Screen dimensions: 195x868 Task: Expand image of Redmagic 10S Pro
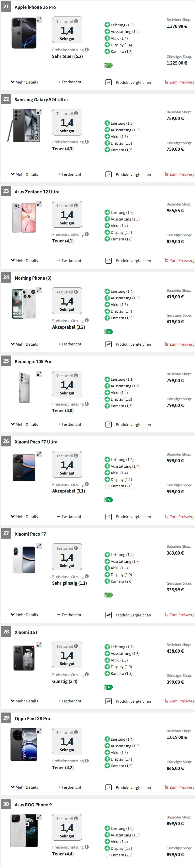tap(39, 374)
